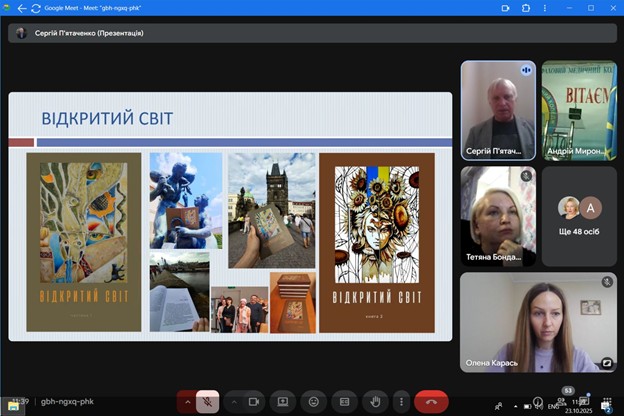This screenshot has height=416, width=624.
Task: Open more options three-dot menu
Action: pyautogui.click(x=400, y=401)
